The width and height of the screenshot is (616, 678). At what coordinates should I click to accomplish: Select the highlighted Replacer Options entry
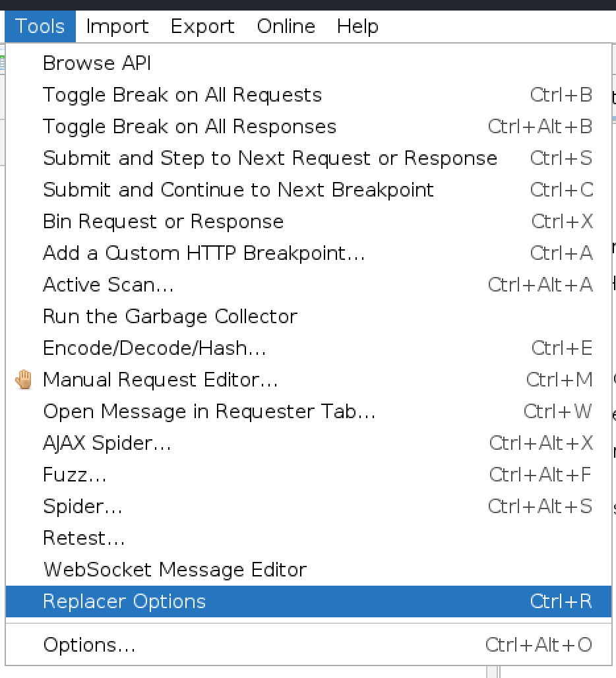[x=124, y=601]
